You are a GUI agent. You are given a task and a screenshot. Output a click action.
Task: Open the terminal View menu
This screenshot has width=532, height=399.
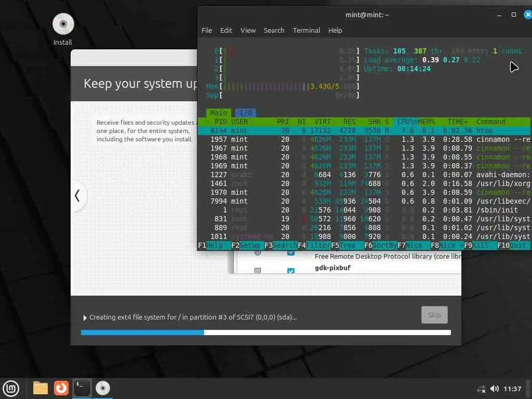click(248, 31)
